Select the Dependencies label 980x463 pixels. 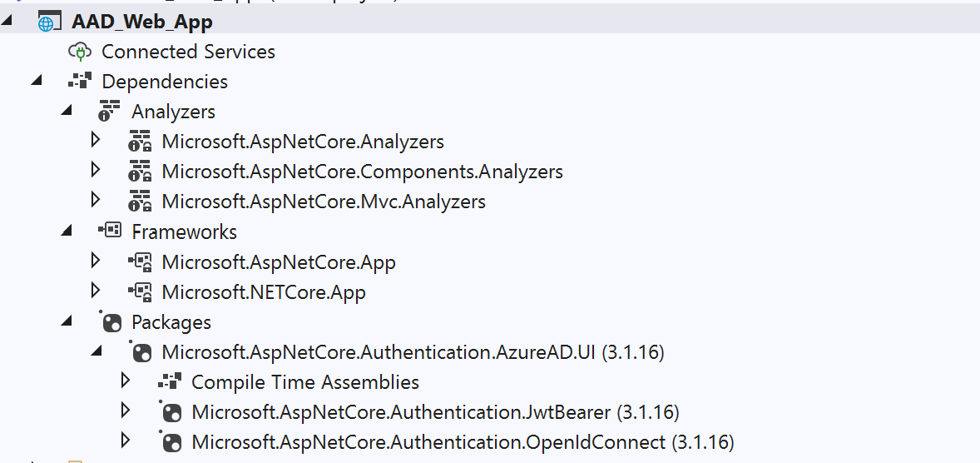click(165, 82)
